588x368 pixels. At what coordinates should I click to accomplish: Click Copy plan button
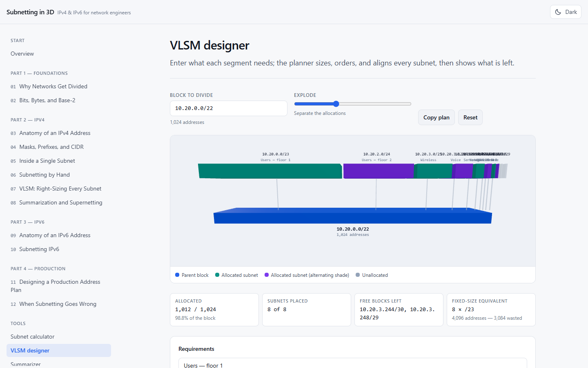pos(436,117)
